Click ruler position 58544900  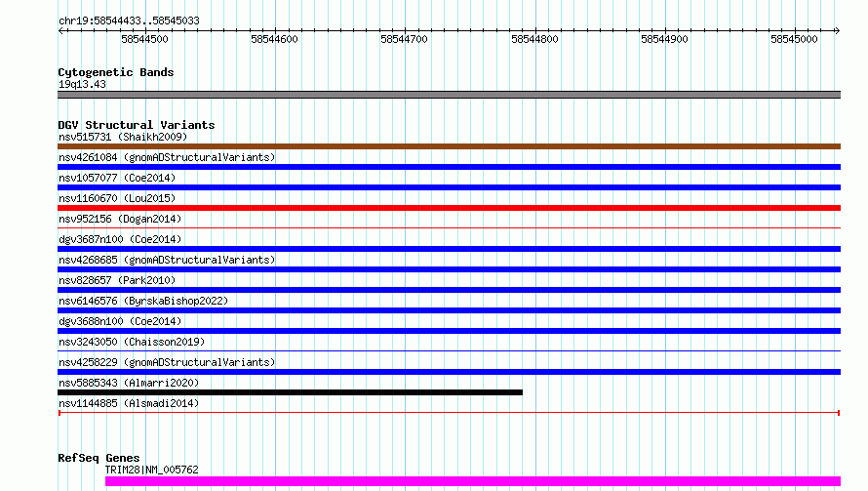click(x=664, y=39)
